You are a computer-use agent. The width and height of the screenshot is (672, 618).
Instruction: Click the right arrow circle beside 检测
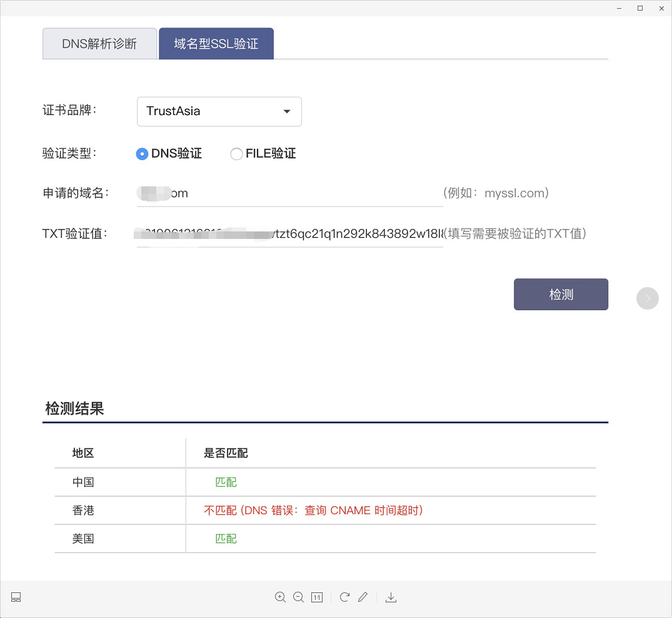[648, 298]
